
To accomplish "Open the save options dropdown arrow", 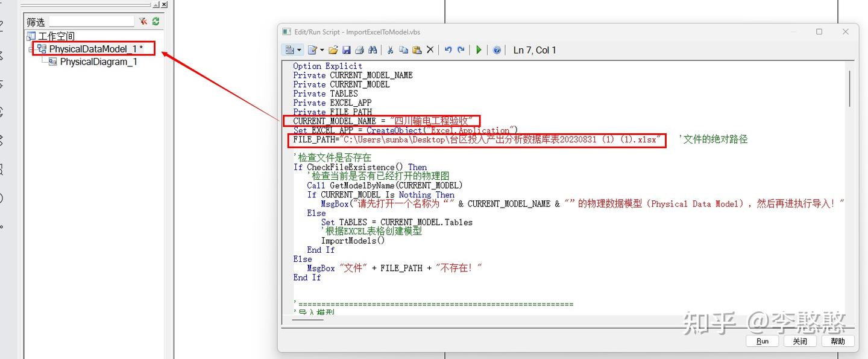I will tap(299, 49).
